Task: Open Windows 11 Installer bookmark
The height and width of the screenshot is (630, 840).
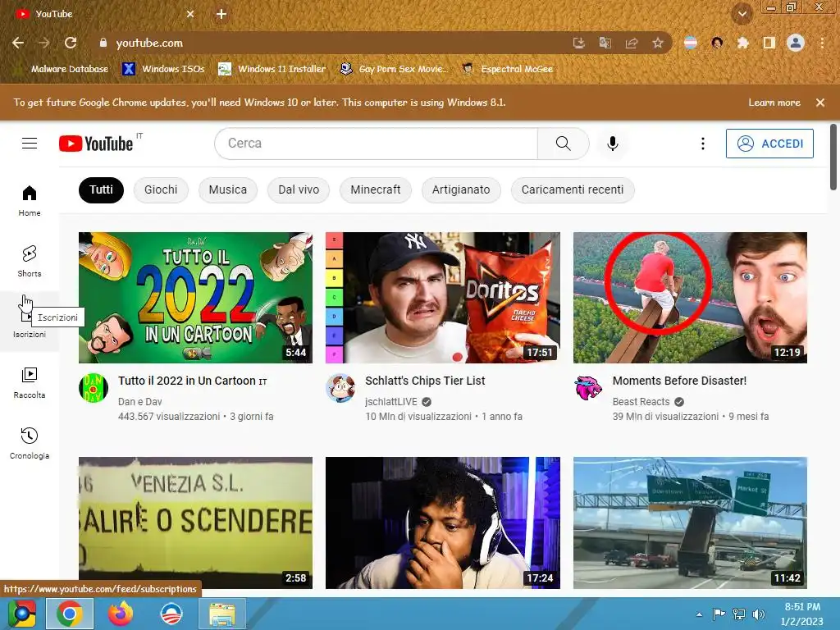Action: pyautogui.click(x=272, y=69)
